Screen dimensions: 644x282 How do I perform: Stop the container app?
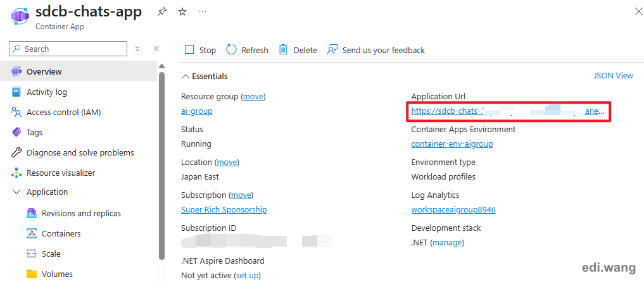point(200,50)
